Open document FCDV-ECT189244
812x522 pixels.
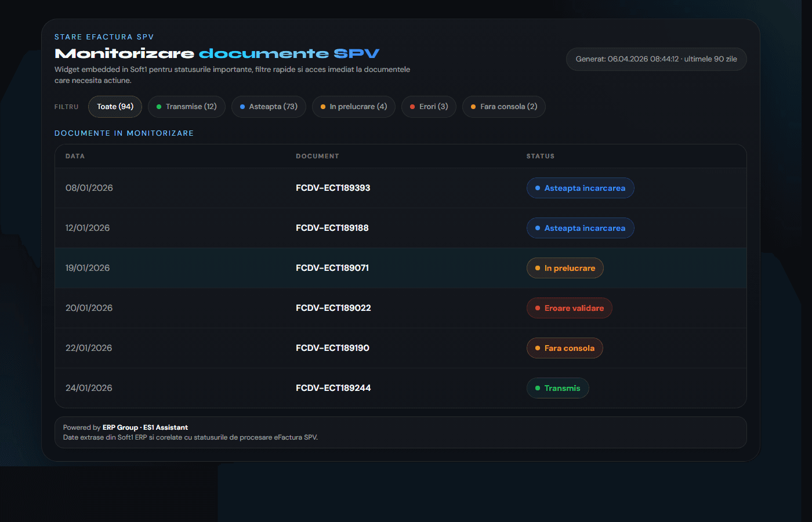click(333, 388)
